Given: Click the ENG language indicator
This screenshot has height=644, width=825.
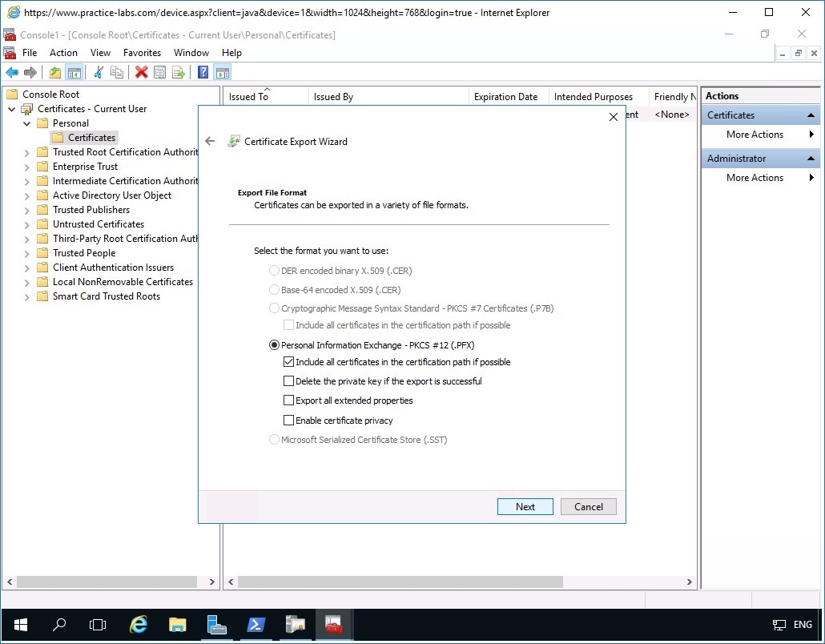Looking at the screenshot, I should (803, 625).
